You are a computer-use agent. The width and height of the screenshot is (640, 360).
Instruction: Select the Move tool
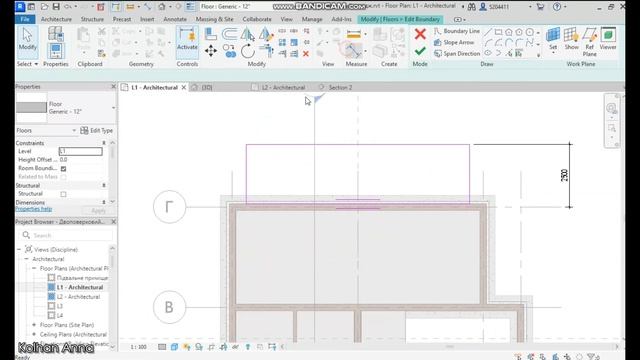pyautogui.click(x=211, y=51)
